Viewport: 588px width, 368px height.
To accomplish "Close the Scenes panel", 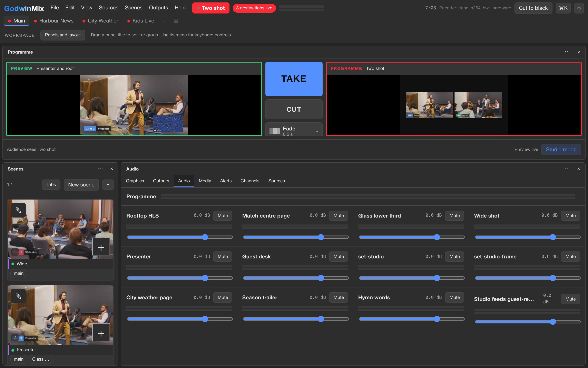I will (x=111, y=169).
